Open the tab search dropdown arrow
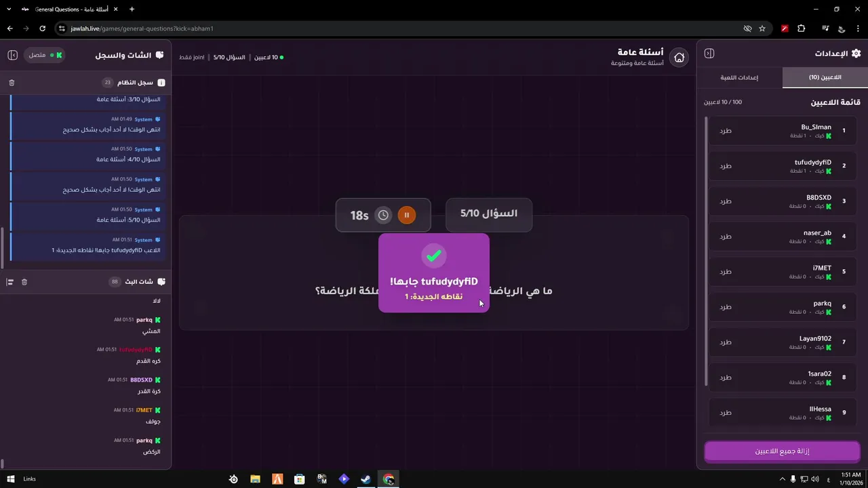This screenshot has width=868, height=488. (9, 9)
